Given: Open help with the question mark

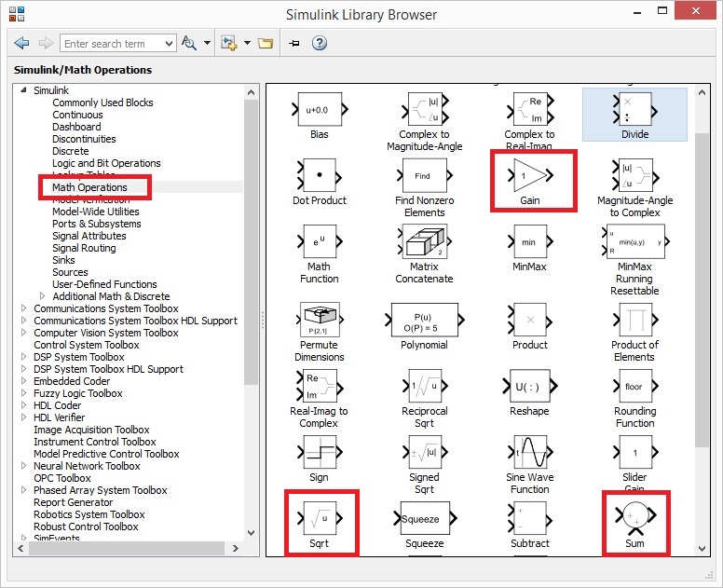Looking at the screenshot, I should pyautogui.click(x=319, y=43).
